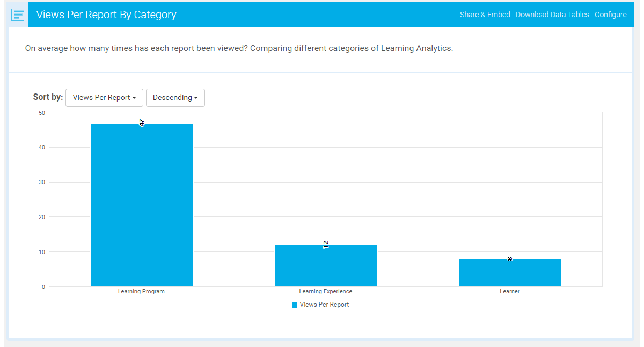Click the Learning Program axis label
Viewport: 644px width, 347px height.
[x=141, y=291]
